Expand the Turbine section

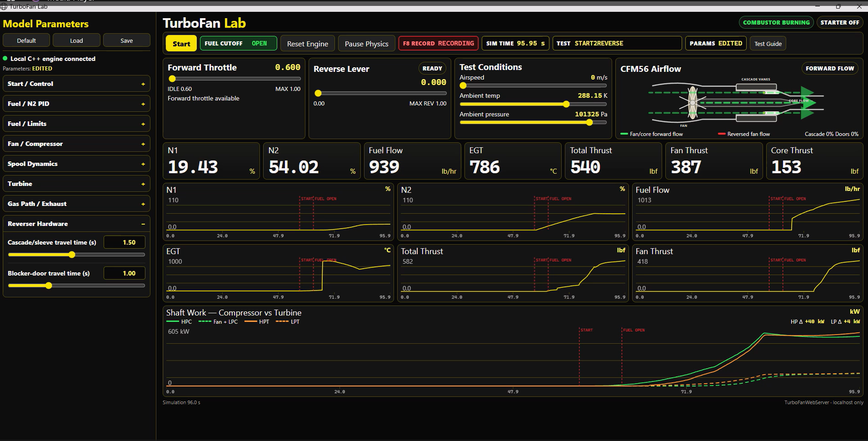[76, 184]
